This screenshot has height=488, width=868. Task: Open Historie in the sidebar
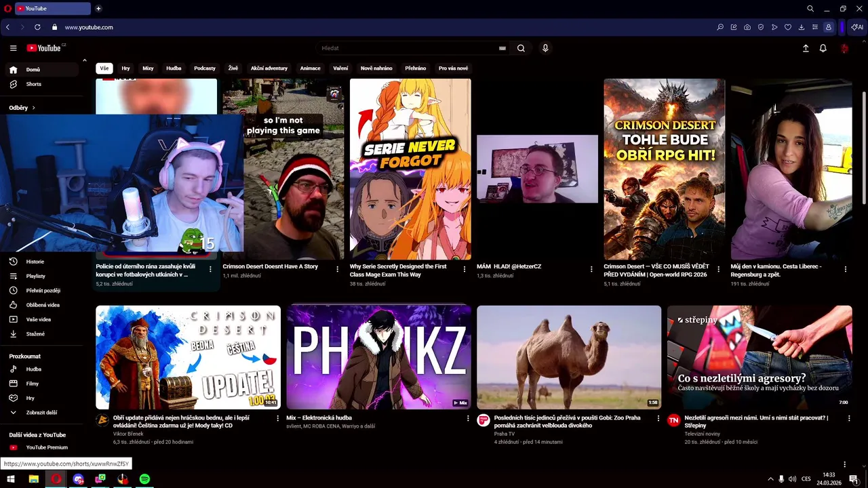click(x=42, y=262)
